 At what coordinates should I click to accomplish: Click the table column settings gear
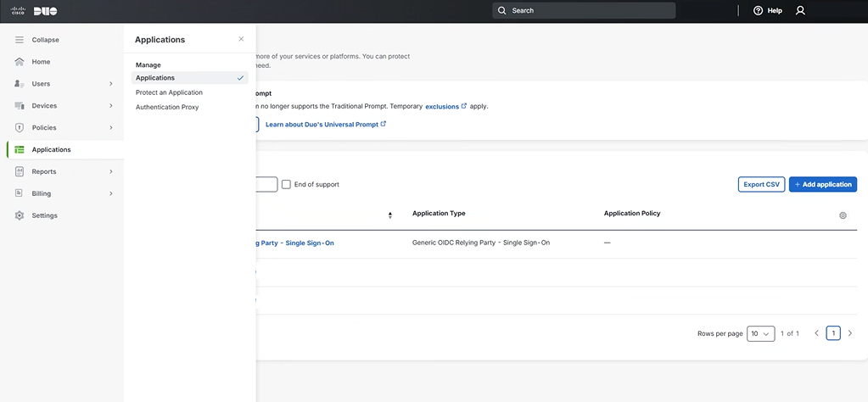click(x=843, y=215)
